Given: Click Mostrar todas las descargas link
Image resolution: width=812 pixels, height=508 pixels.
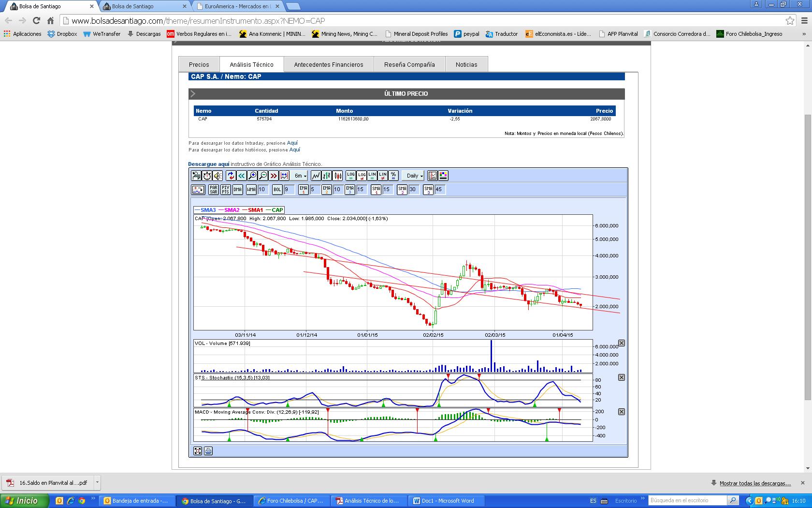Looking at the screenshot, I should coord(755,483).
